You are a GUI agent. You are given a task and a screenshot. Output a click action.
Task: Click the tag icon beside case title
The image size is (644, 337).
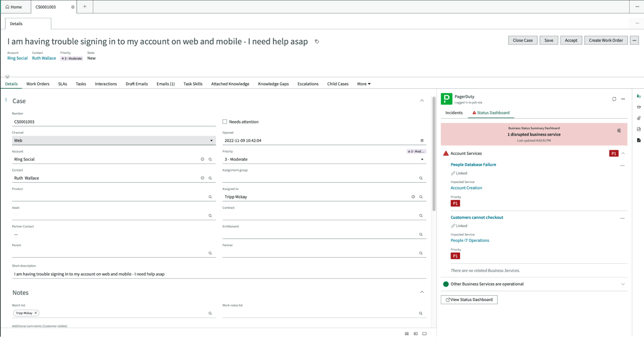tap(317, 42)
